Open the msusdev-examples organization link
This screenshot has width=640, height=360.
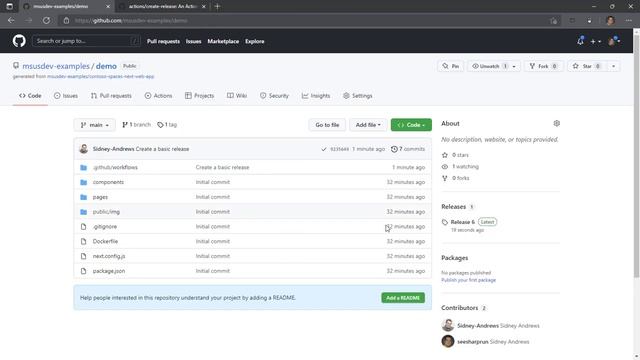click(56, 66)
